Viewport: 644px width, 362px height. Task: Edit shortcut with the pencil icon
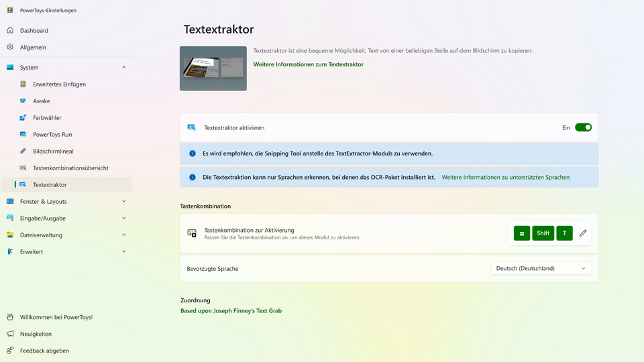click(583, 233)
